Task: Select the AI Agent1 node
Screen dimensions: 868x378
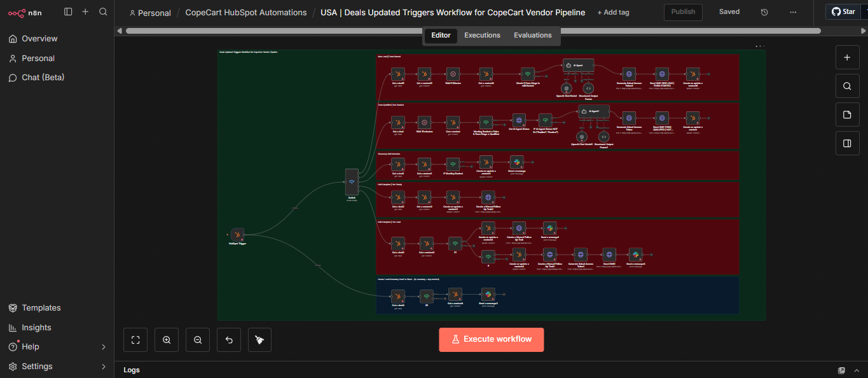Action: tap(593, 111)
